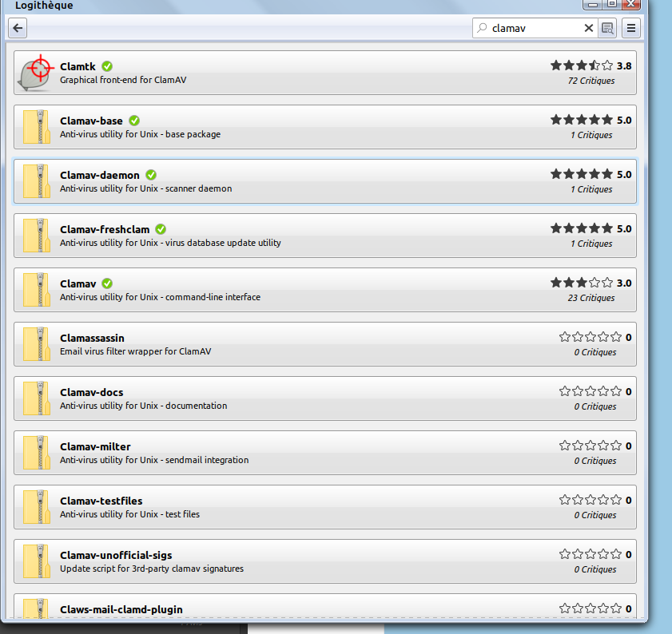
Task: Click 'Email virus filter wrapper for ClamAV'
Action: point(135,351)
